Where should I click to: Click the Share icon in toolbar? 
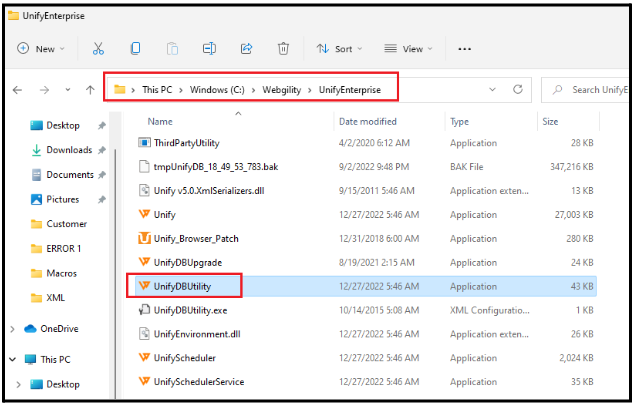point(246,48)
